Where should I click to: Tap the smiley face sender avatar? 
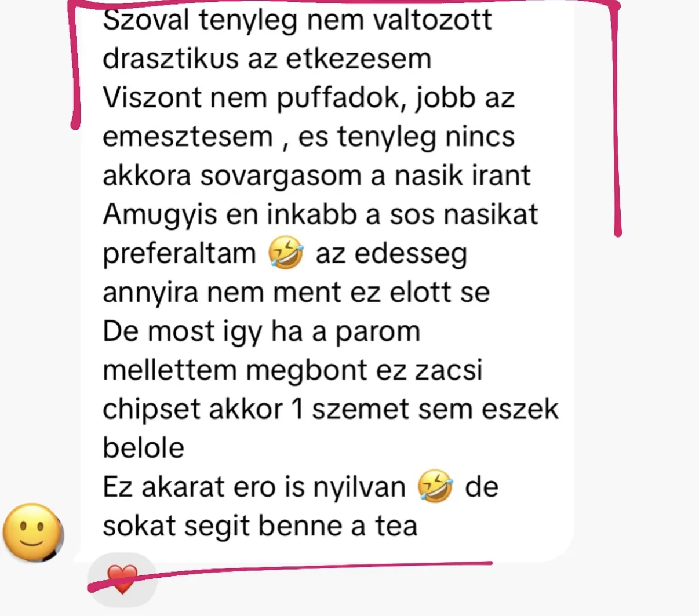pos(32,532)
